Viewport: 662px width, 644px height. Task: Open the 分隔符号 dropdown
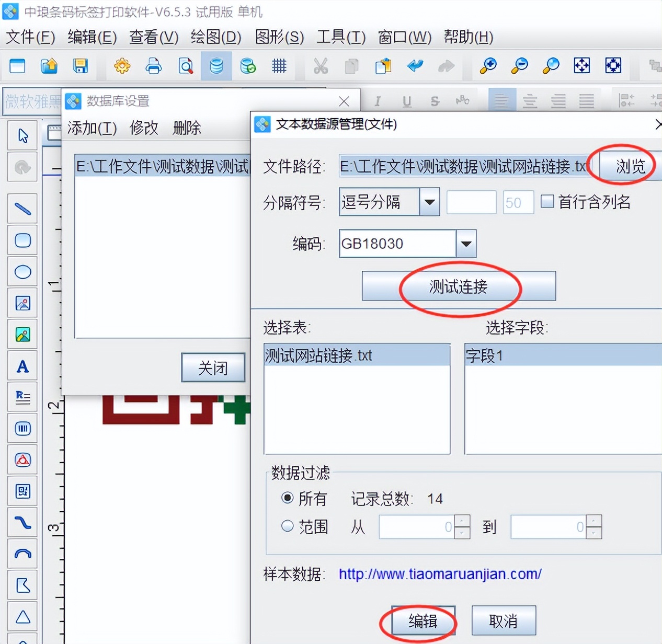[x=429, y=202]
